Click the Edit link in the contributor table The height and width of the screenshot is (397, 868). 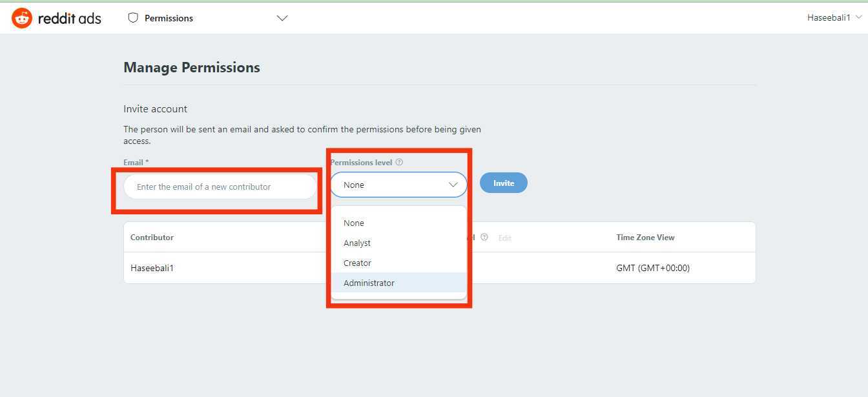pyautogui.click(x=504, y=238)
